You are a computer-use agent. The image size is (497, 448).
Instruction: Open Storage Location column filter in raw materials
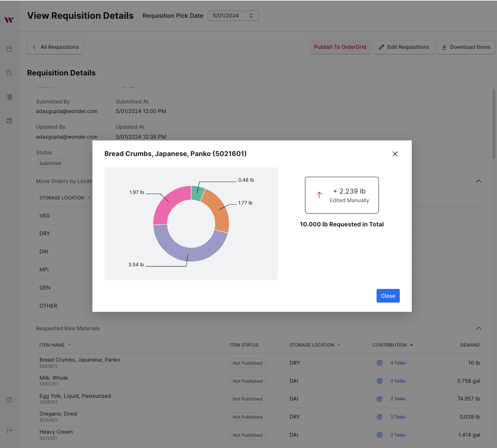coord(339,345)
